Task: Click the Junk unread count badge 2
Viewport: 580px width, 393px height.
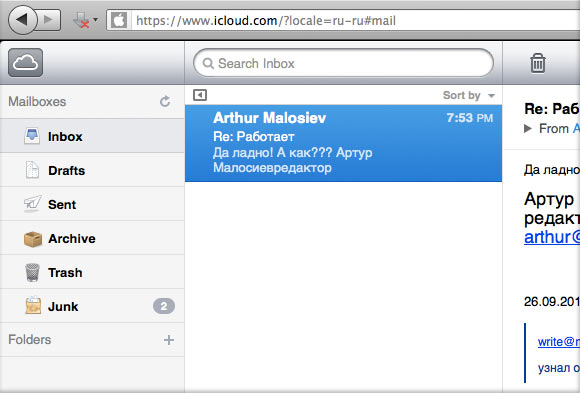Action: pyautogui.click(x=164, y=306)
